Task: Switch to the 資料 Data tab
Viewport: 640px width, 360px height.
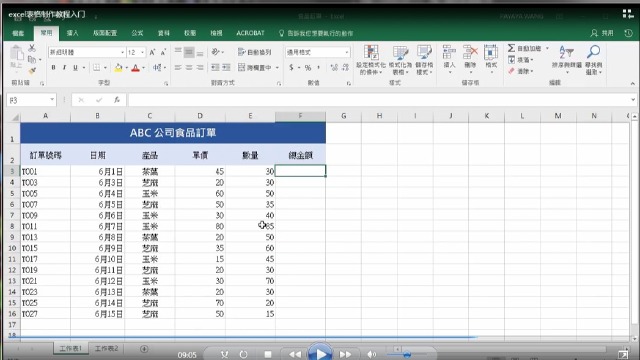Action: coord(164,33)
